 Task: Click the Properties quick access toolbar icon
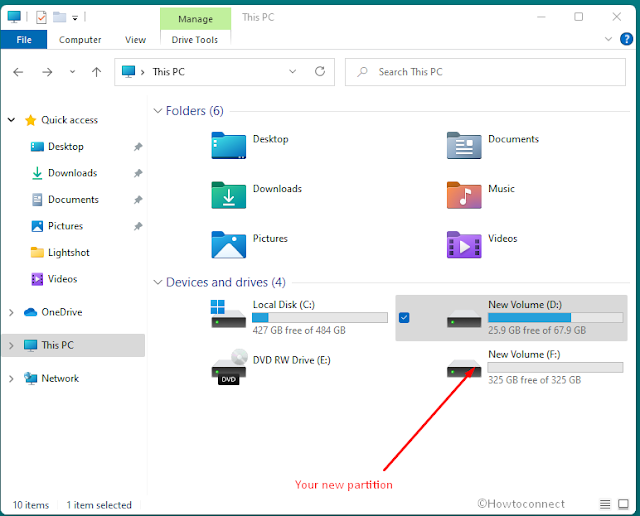pyautogui.click(x=41, y=17)
